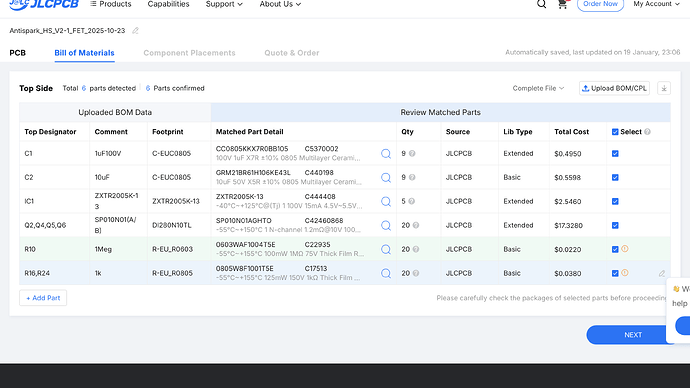Click part number C440198
This screenshot has height=388, width=690.
click(319, 172)
